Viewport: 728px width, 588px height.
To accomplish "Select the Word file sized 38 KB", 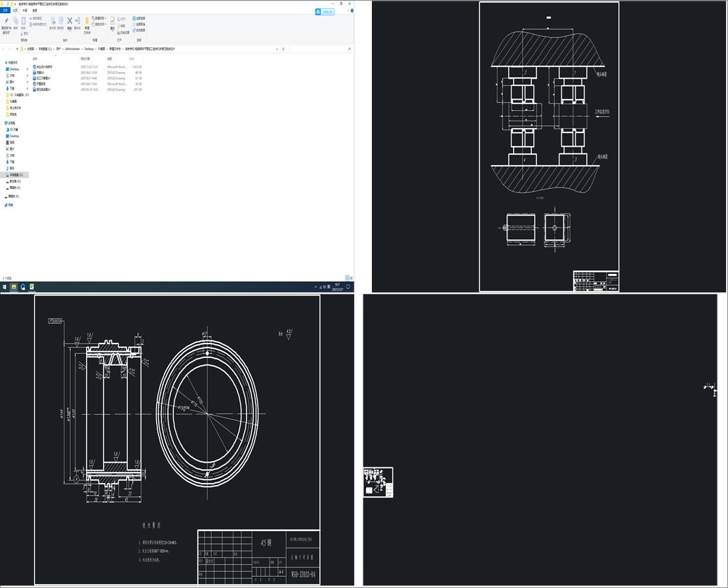I will point(87,84).
